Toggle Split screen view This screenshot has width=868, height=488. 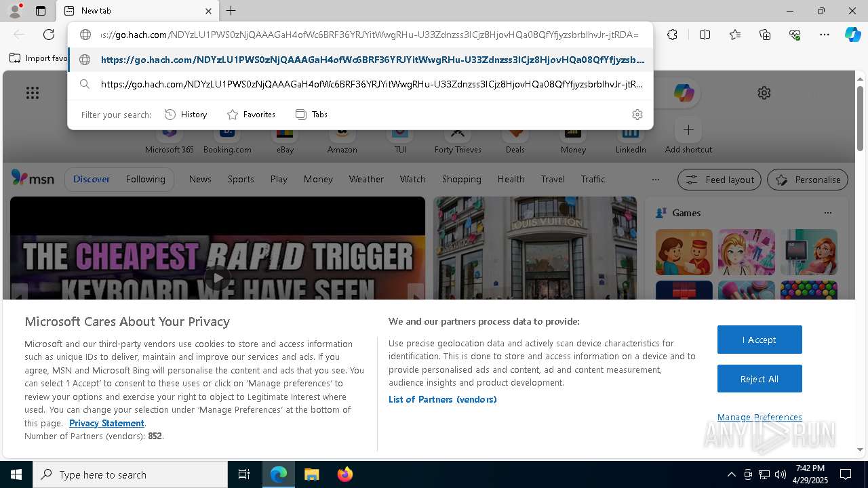705,35
